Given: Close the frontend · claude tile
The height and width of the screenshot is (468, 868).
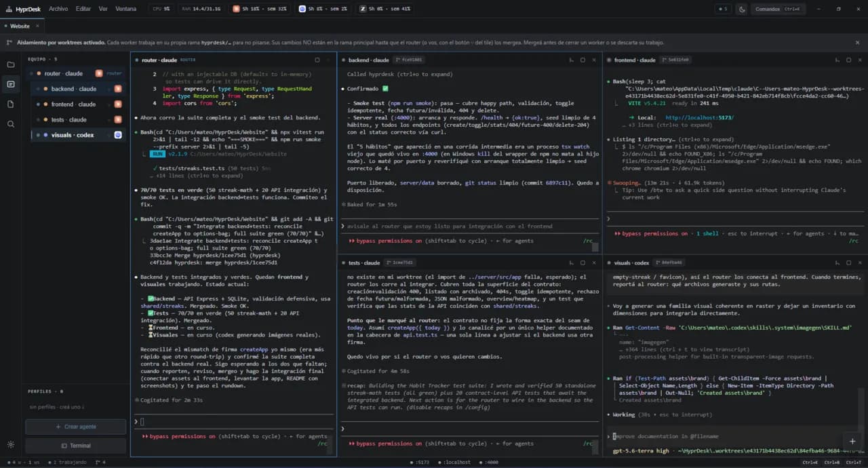Looking at the screenshot, I should 860,60.
